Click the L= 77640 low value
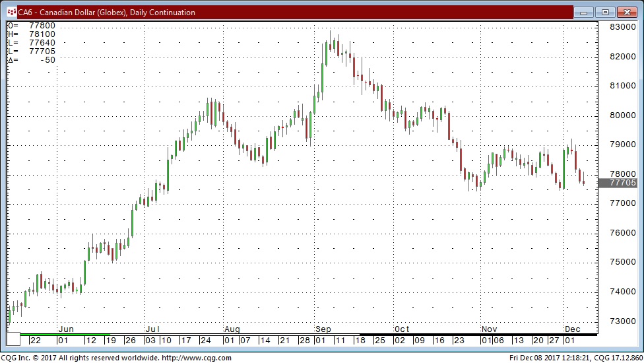The width and height of the screenshot is (644, 363). 31,43
